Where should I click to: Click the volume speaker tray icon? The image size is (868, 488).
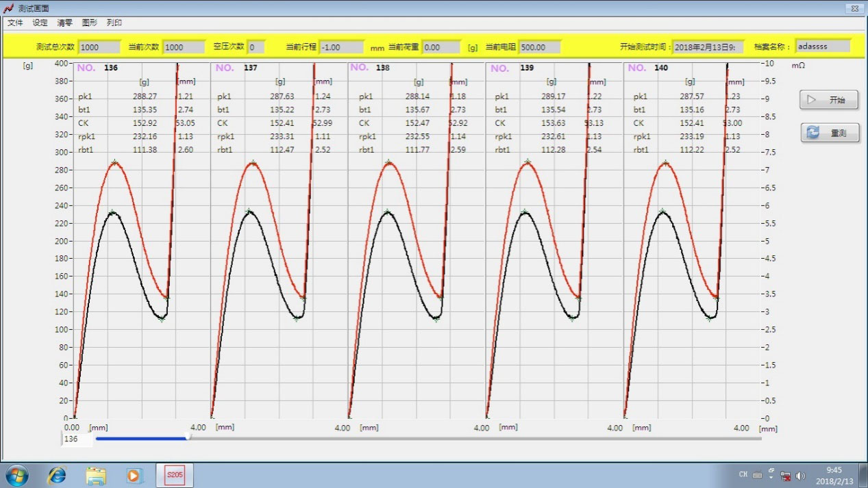pyautogui.click(x=800, y=476)
